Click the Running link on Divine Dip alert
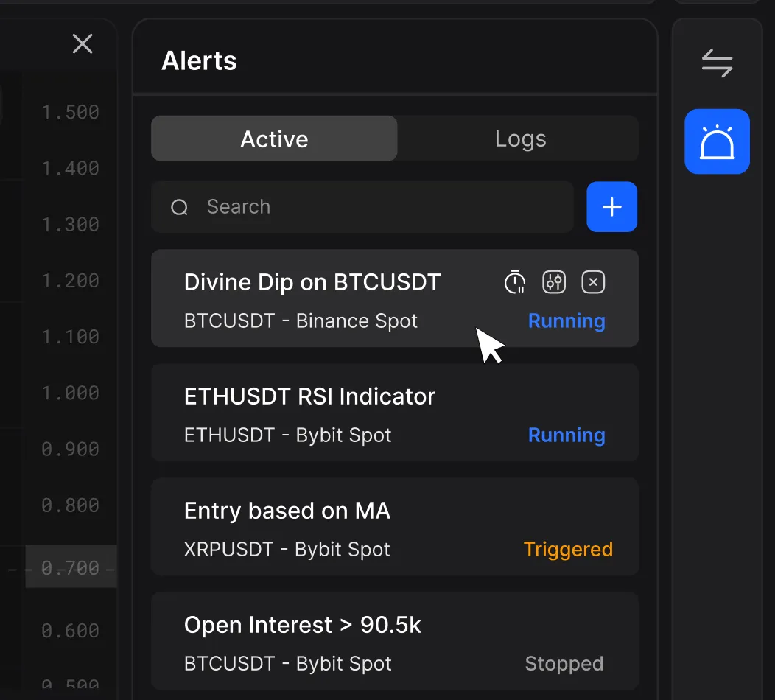Screen dimensions: 775x700 click(x=567, y=321)
